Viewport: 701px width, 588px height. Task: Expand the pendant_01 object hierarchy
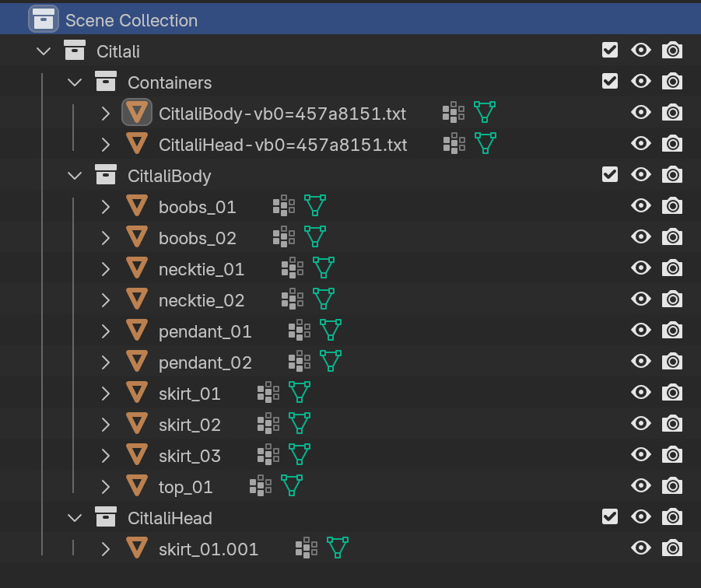[x=105, y=330]
